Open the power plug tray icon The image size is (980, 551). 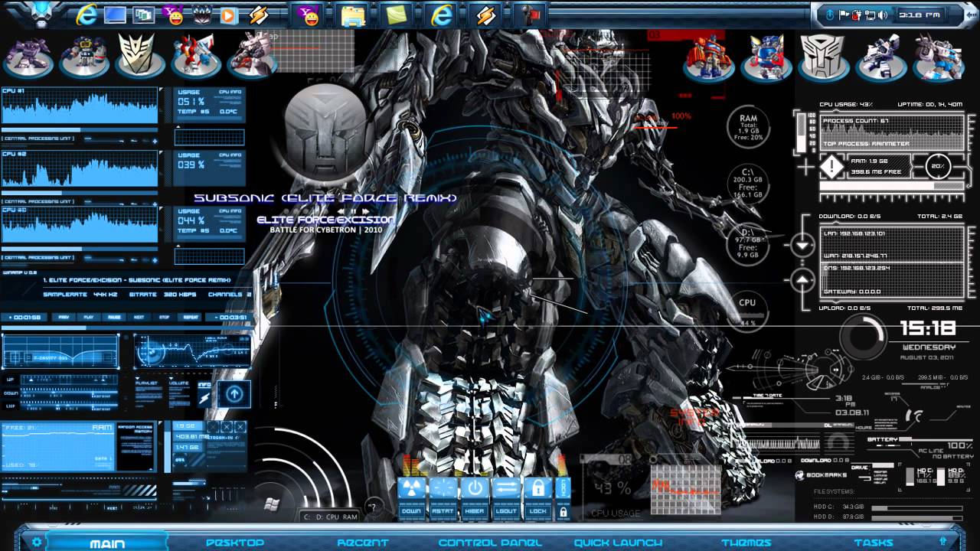[x=857, y=15]
